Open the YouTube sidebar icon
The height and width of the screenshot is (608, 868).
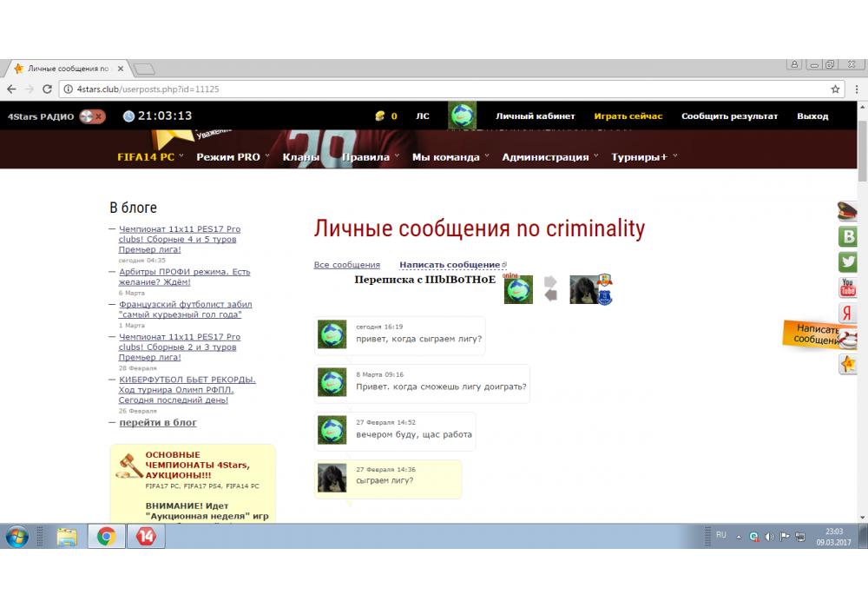coord(848,287)
